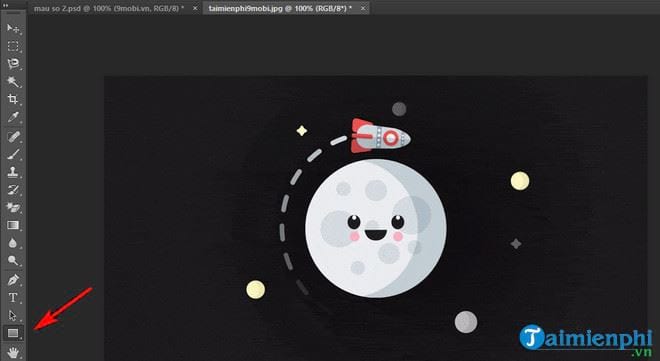This screenshot has width=660, height=361.
Task: Select the Eyedropper tool
Action: [13, 117]
